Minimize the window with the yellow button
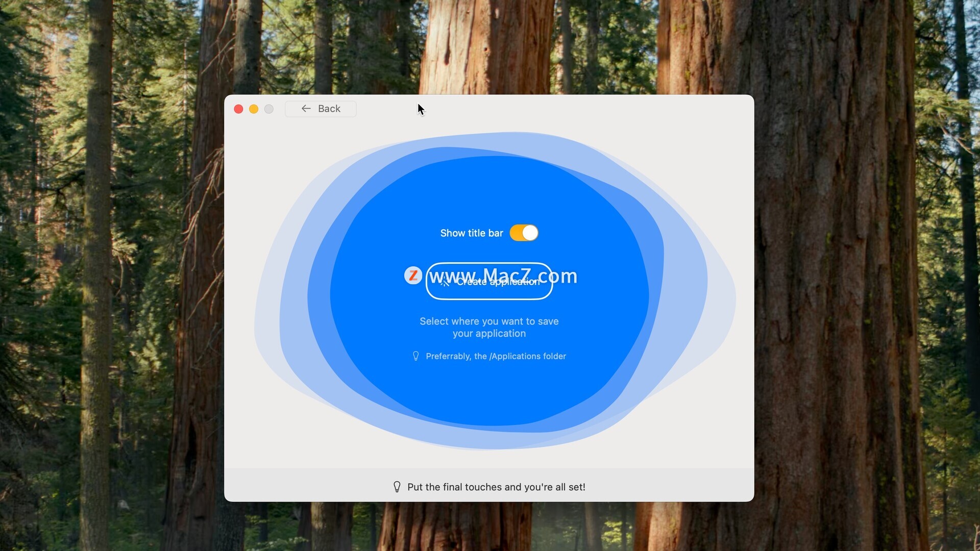This screenshot has height=551, width=980. [254, 109]
